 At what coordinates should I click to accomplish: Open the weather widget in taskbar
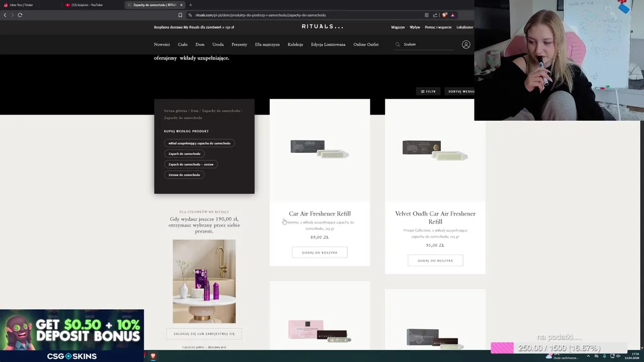pyautogui.click(x=562, y=356)
